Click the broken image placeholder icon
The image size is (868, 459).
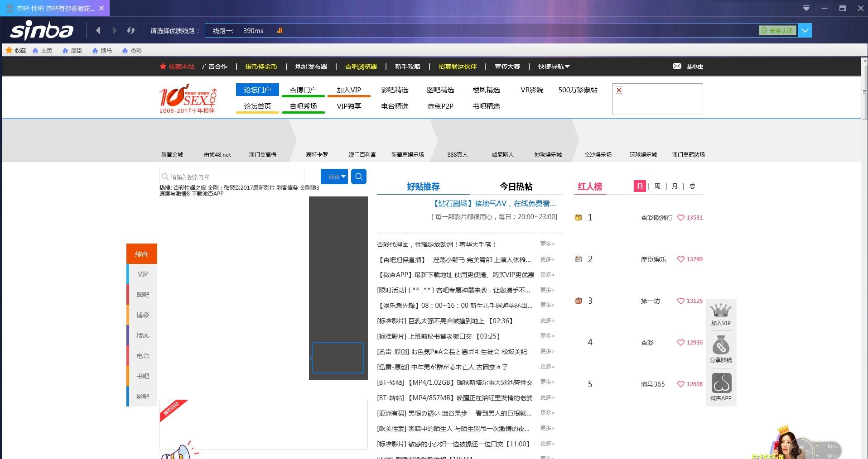pyautogui.click(x=619, y=90)
